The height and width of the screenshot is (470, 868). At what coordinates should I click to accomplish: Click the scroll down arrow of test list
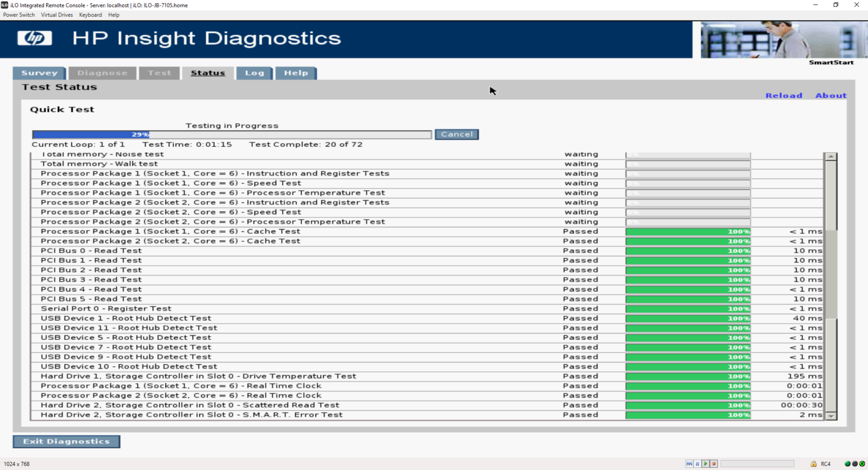point(831,416)
